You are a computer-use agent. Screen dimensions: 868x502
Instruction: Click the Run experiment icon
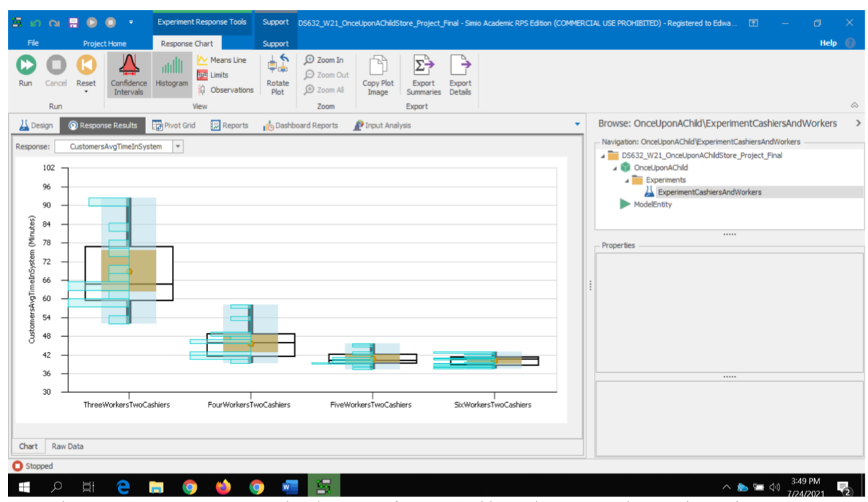click(26, 65)
